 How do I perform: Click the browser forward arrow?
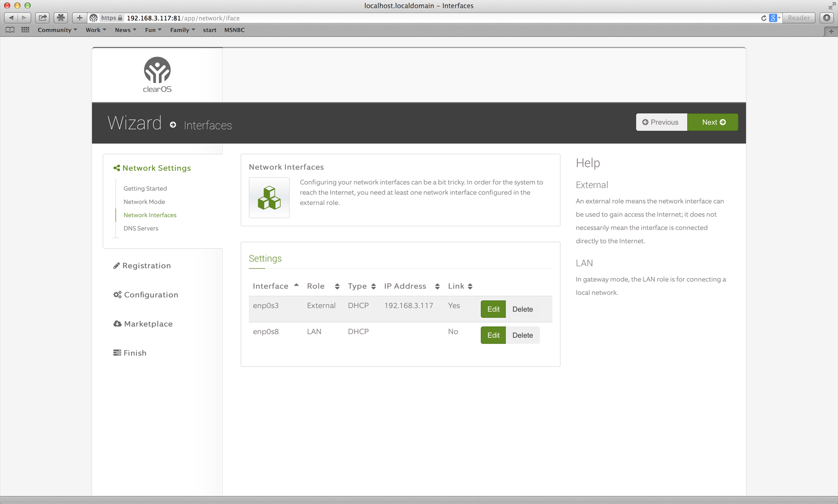tap(24, 18)
